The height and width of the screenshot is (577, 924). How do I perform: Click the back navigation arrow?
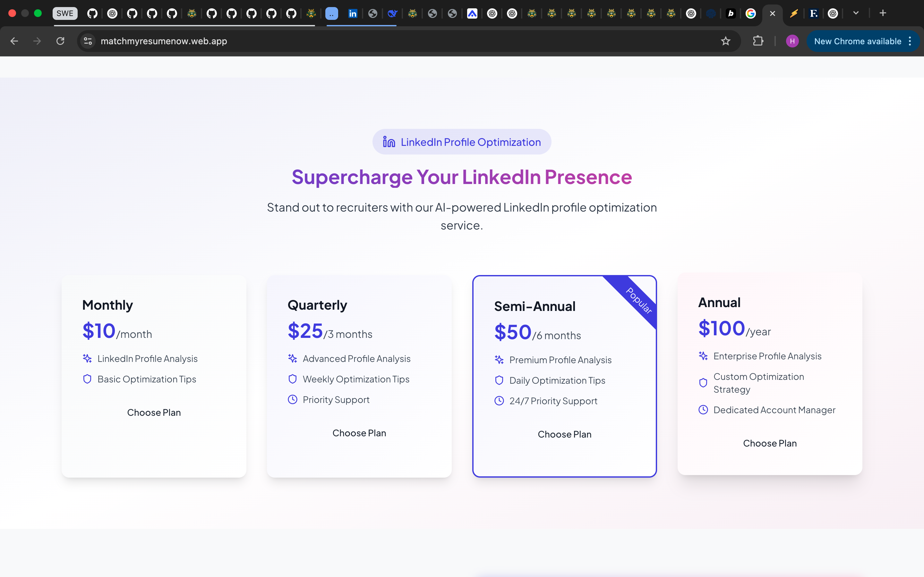pos(14,41)
